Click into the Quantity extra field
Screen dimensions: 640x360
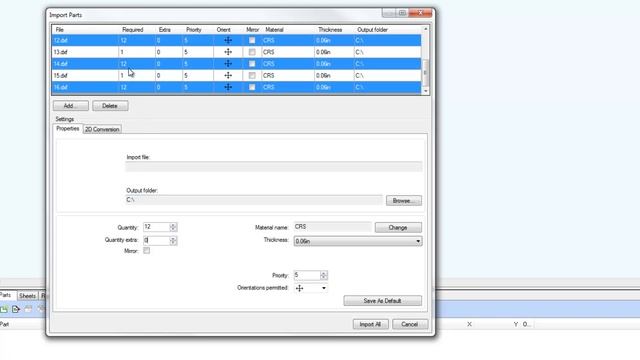[156, 240]
